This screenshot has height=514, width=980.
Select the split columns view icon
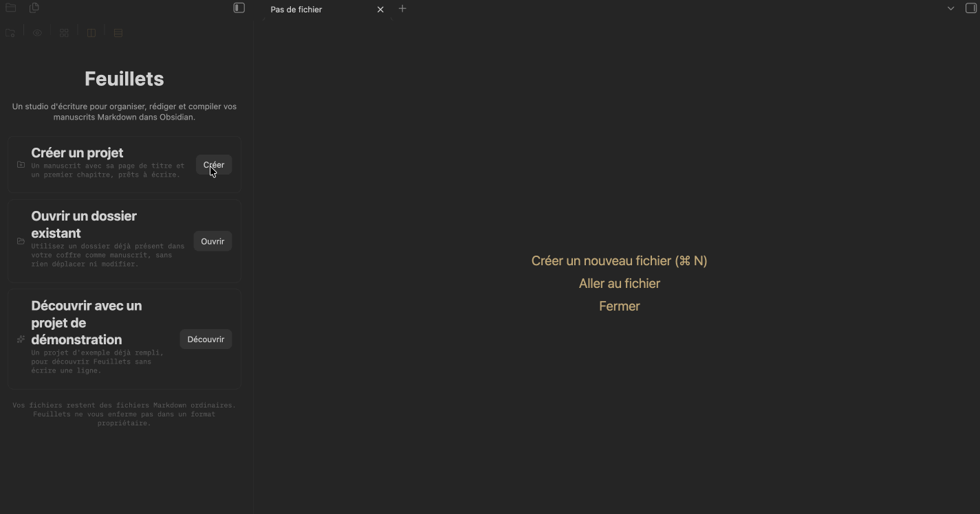(91, 33)
